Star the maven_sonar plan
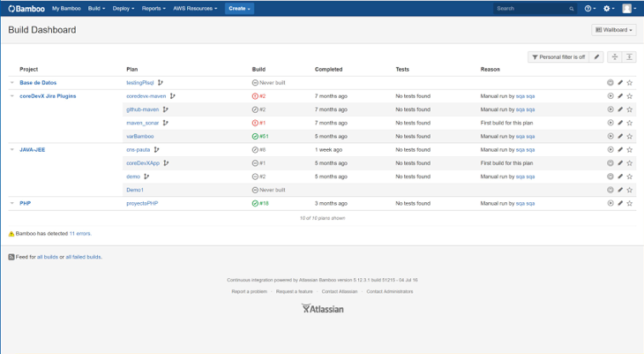The image size is (644, 354). [x=630, y=123]
